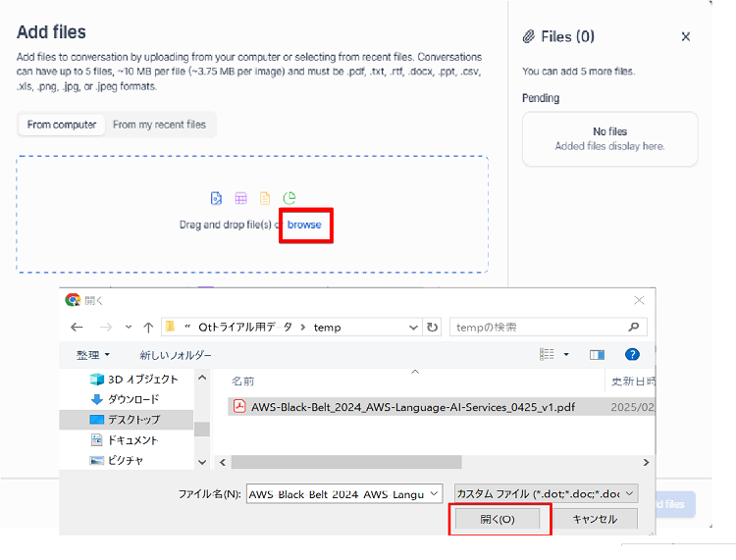
Task: Click the Chrome icon in dialog title
Action: [x=73, y=300]
